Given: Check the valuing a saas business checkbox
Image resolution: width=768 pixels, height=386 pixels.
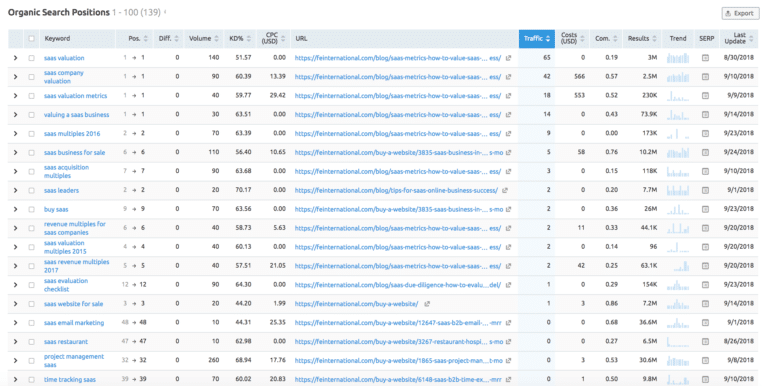Looking at the screenshot, I should (x=31, y=115).
